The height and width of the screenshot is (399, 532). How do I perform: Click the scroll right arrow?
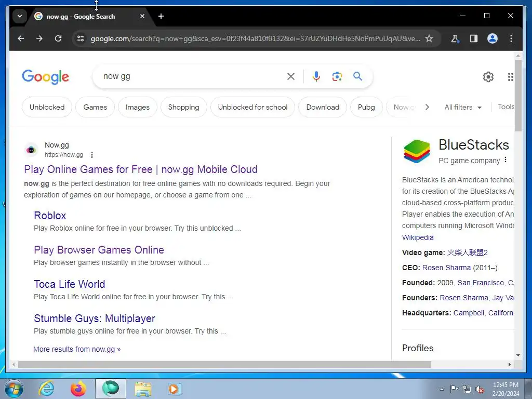tap(509, 364)
